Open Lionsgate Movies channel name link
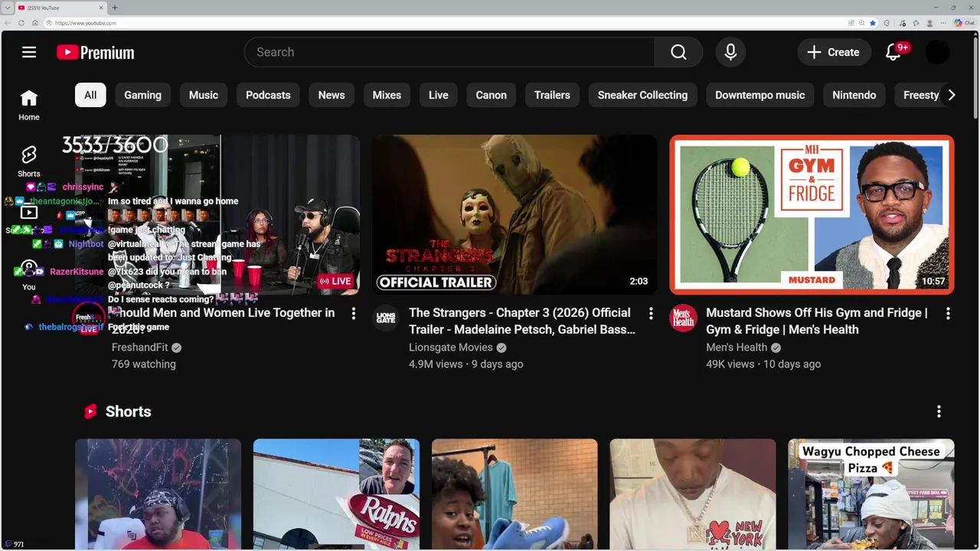Image resolution: width=980 pixels, height=551 pixels. coord(450,347)
